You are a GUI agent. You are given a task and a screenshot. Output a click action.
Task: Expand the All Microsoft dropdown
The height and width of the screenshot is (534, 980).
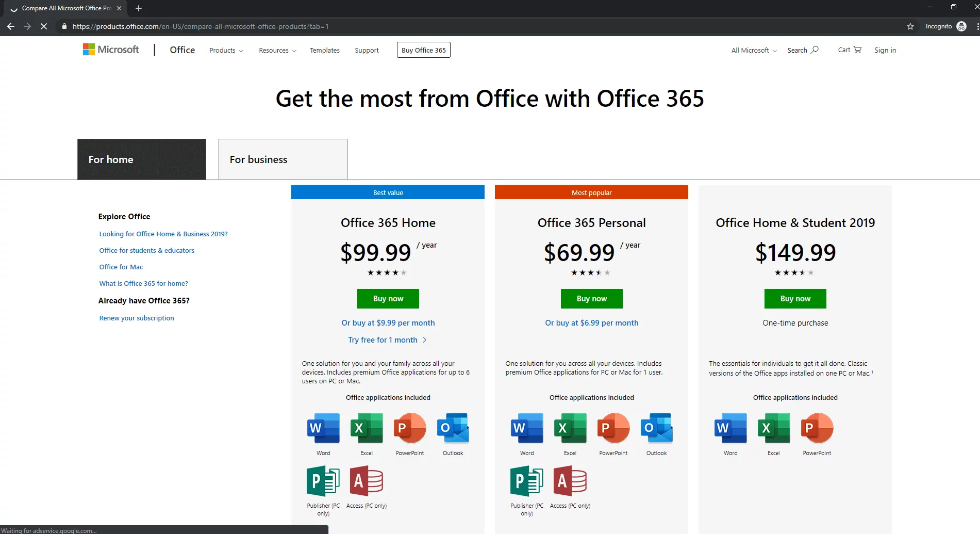point(754,50)
